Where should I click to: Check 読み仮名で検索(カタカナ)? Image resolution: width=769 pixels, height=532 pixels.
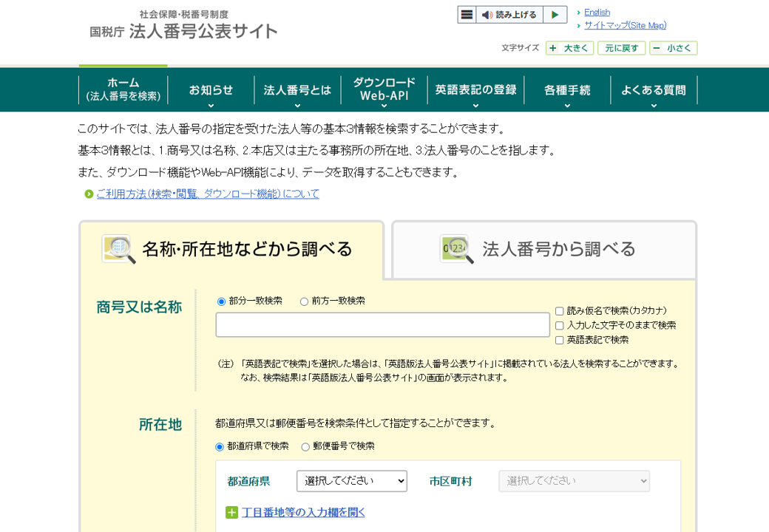coord(559,311)
